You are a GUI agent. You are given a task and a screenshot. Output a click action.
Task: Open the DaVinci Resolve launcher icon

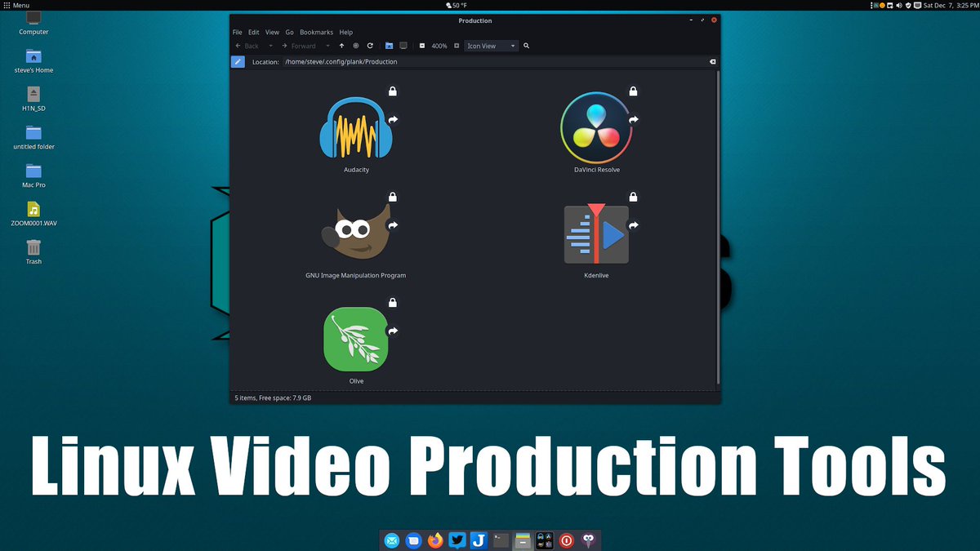point(596,129)
